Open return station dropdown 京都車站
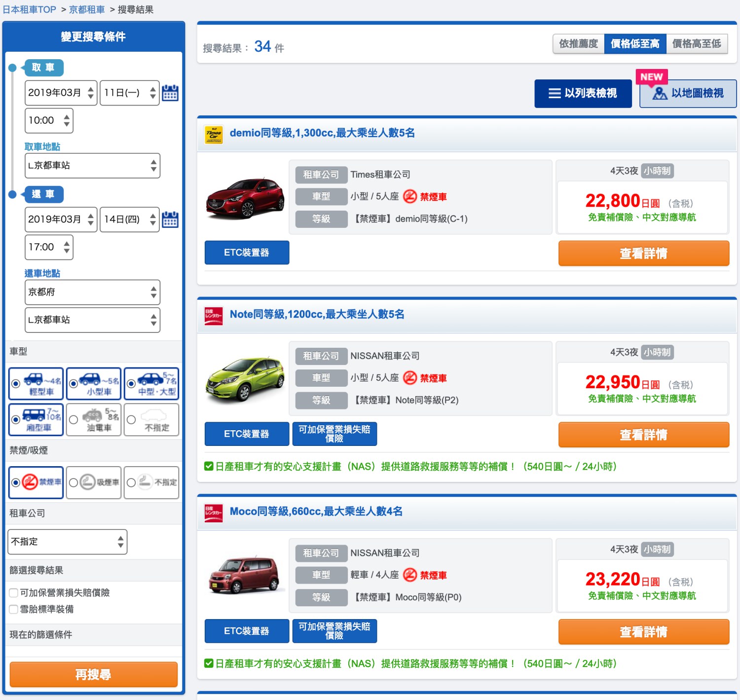The width and height of the screenshot is (740, 700). [92, 320]
